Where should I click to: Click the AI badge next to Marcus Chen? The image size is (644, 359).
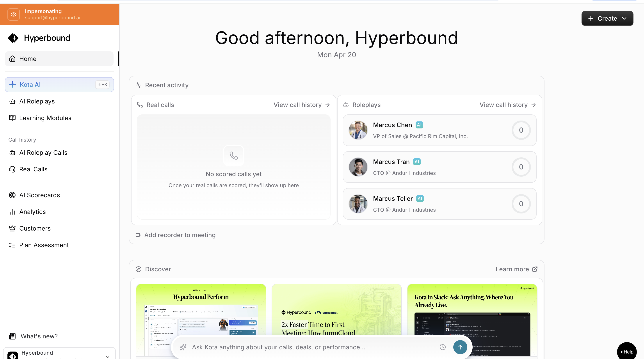pos(419,125)
